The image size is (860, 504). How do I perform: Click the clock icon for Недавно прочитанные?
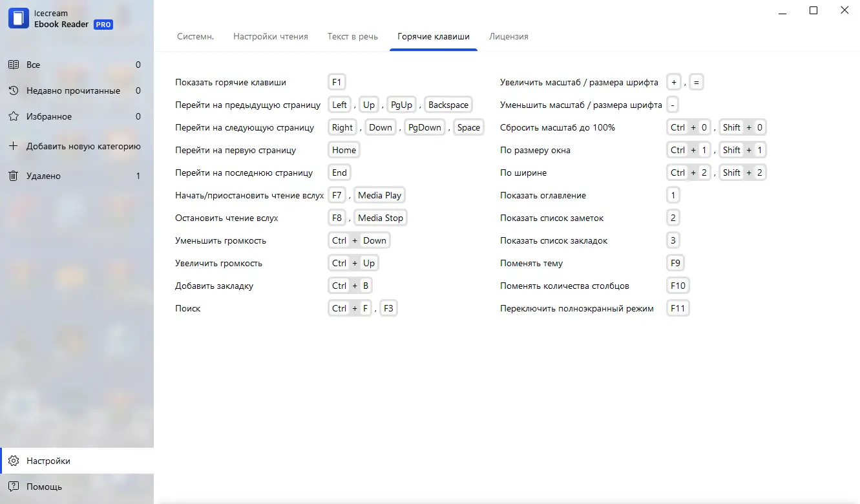click(x=13, y=91)
